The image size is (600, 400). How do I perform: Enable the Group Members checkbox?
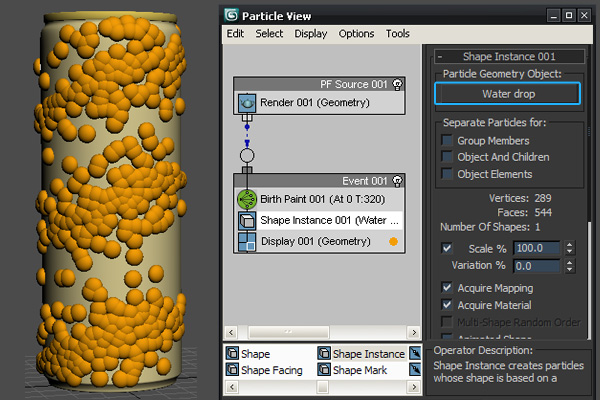pyautogui.click(x=448, y=141)
